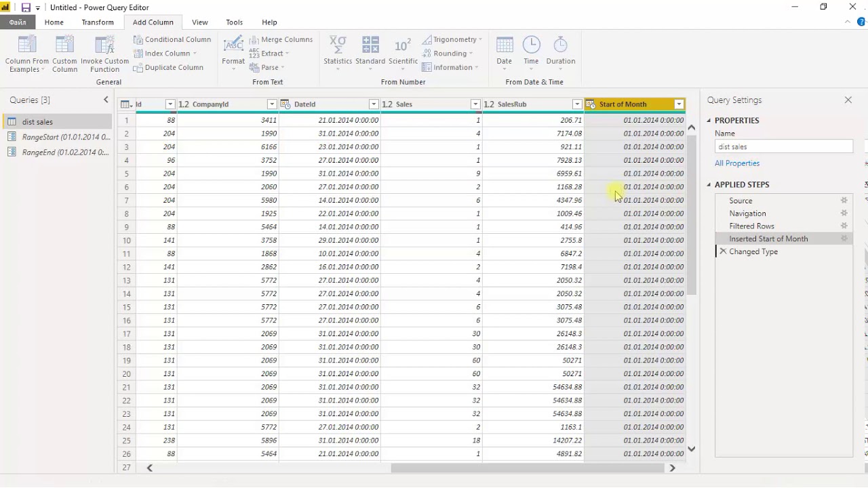The image size is (868, 488).
Task: Add a Custom Column
Action: (x=64, y=54)
